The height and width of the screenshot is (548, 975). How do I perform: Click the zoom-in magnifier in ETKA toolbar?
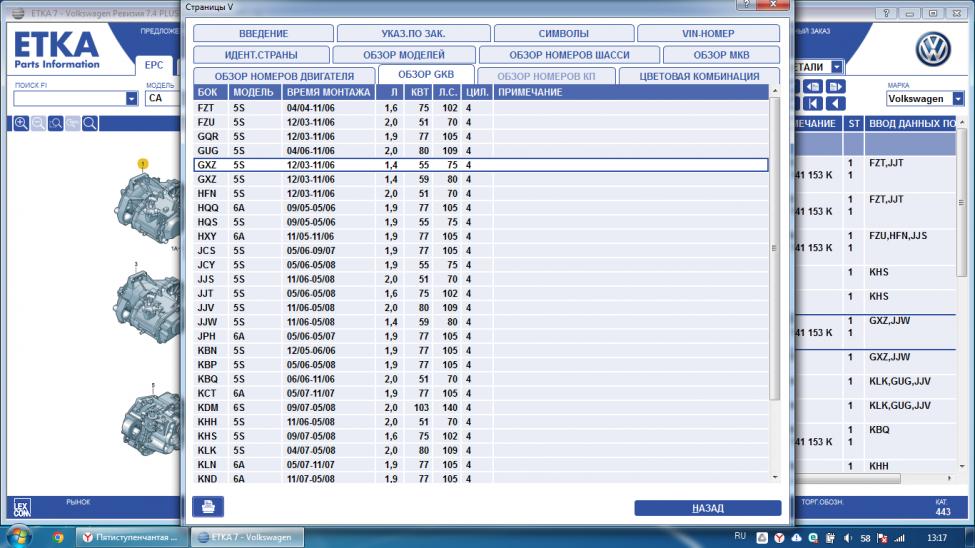pos(21,123)
